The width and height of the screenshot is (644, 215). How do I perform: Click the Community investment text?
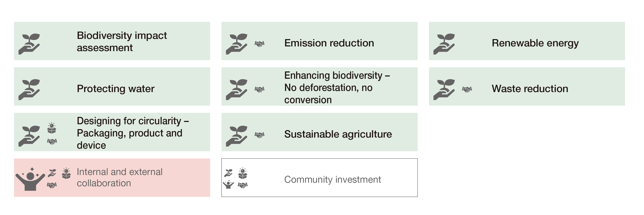[333, 179]
